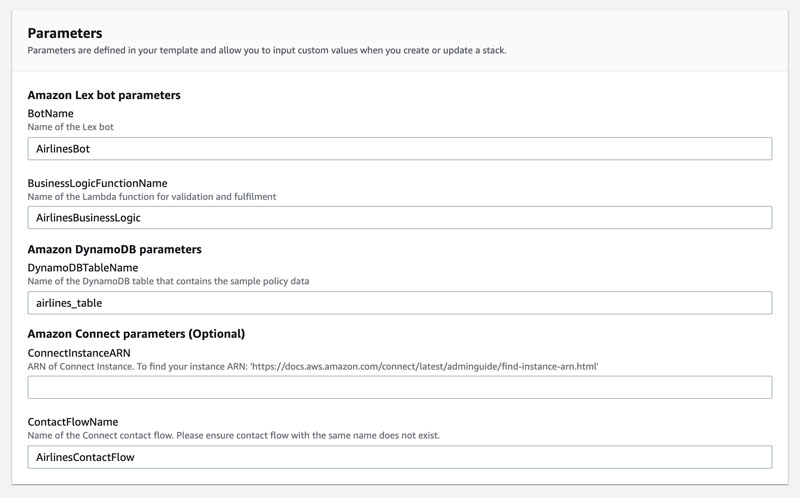Click the ContactFlowName field with AirlinesContactFlow
Screen dimensions: 800x498
[x=399, y=457]
